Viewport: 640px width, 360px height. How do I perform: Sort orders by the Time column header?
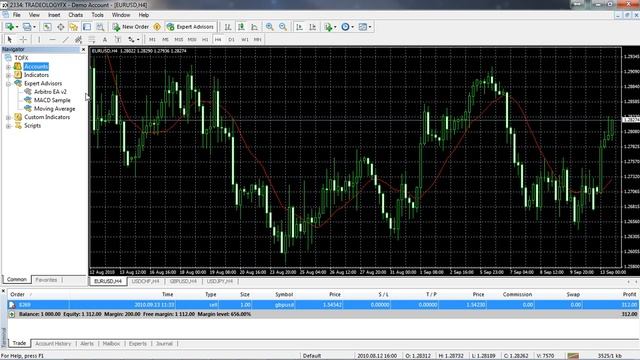tap(167, 294)
